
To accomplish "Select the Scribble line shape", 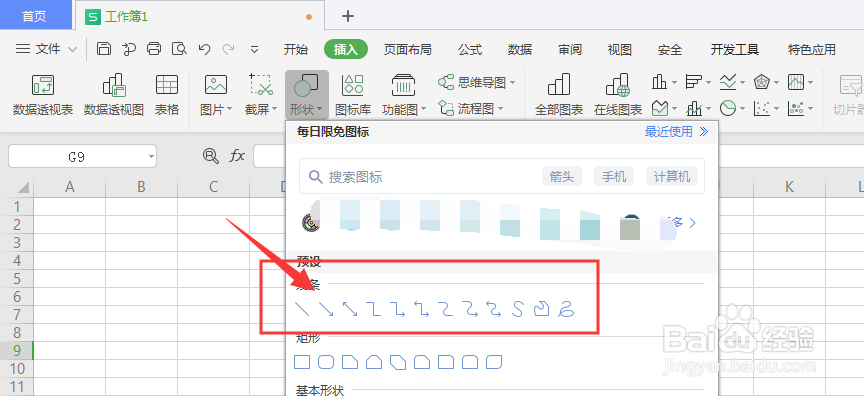I will point(566,309).
